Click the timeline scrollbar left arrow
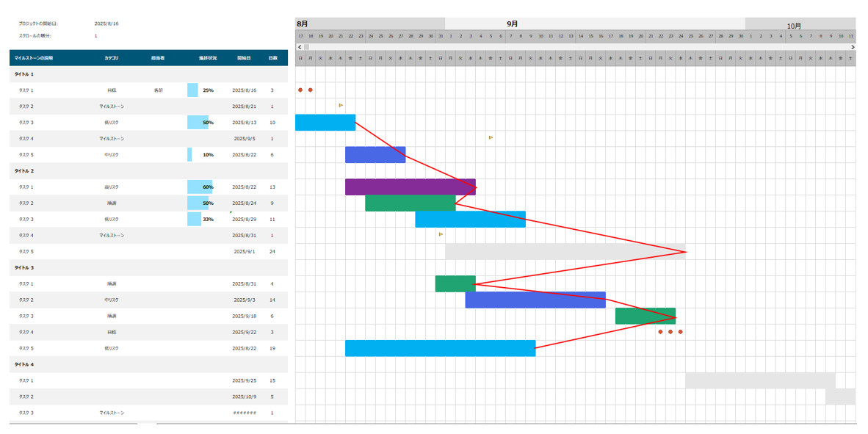 tap(300, 47)
